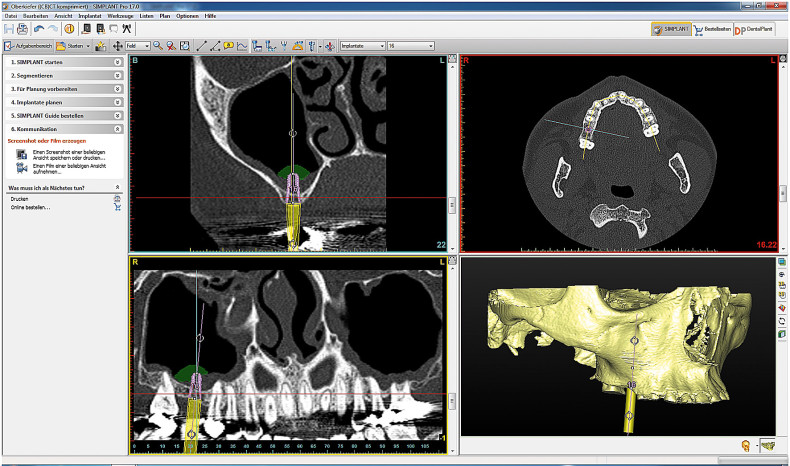
Task: Select the angle measurement tool
Action: [x=215, y=46]
